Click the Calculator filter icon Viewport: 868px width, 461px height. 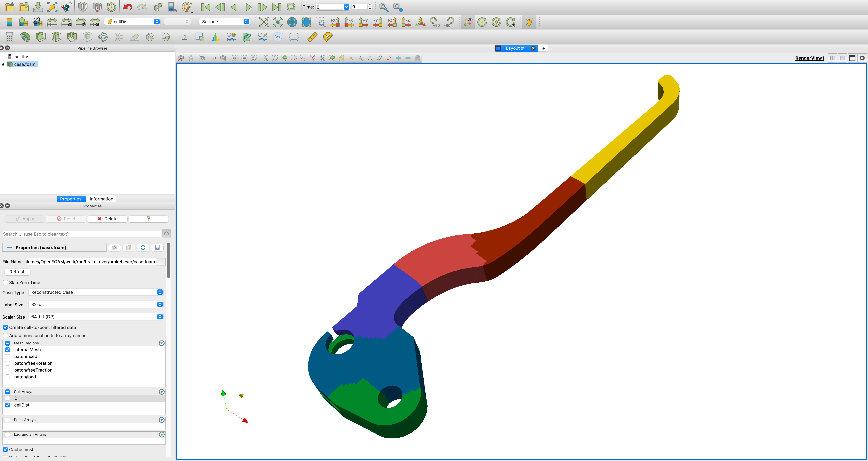(10, 37)
